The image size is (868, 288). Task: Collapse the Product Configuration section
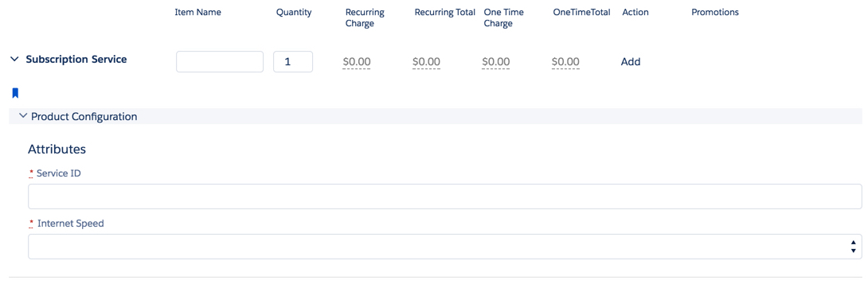click(x=23, y=116)
